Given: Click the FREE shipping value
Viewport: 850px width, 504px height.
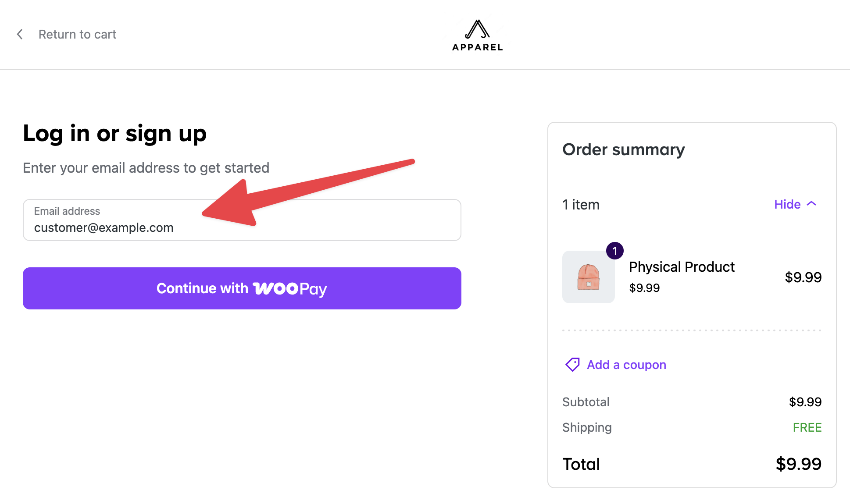Looking at the screenshot, I should [x=807, y=427].
